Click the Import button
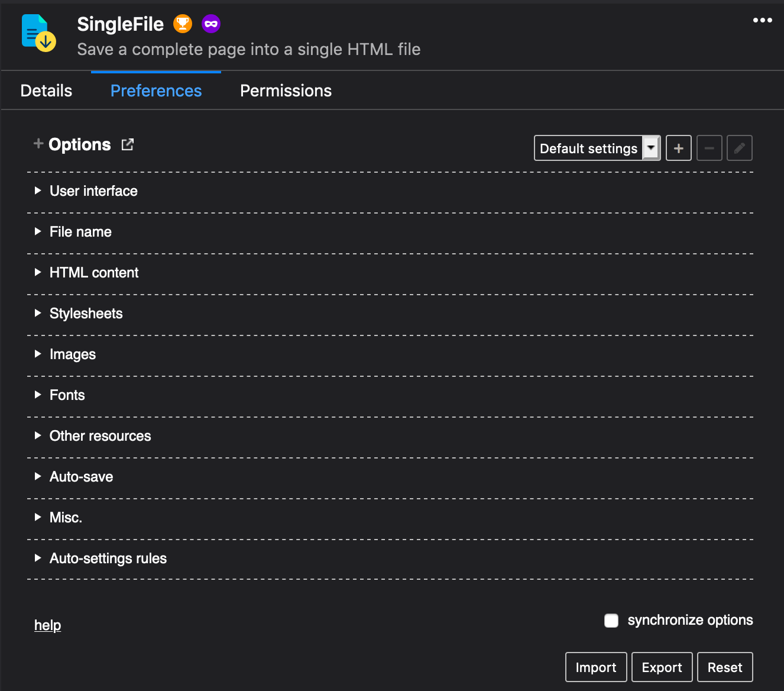Image resolution: width=784 pixels, height=691 pixels. [x=596, y=667]
